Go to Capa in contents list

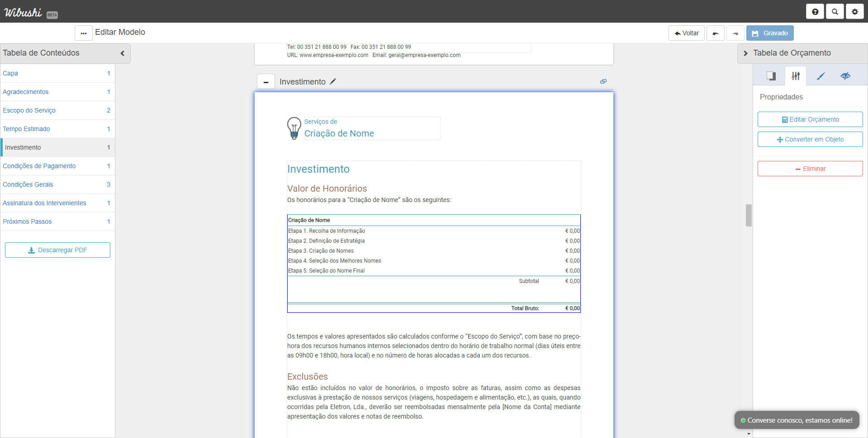(x=57, y=73)
